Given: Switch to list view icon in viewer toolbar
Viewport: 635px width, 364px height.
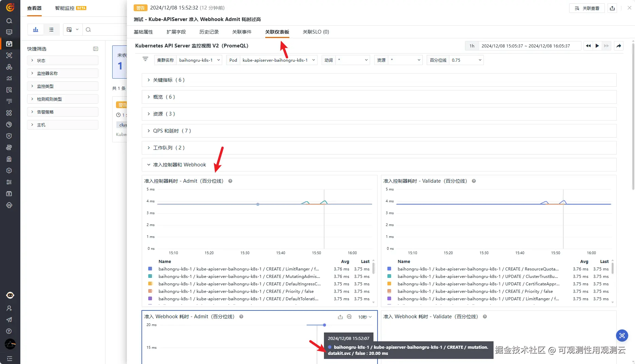Looking at the screenshot, I should pyautogui.click(x=51, y=29).
